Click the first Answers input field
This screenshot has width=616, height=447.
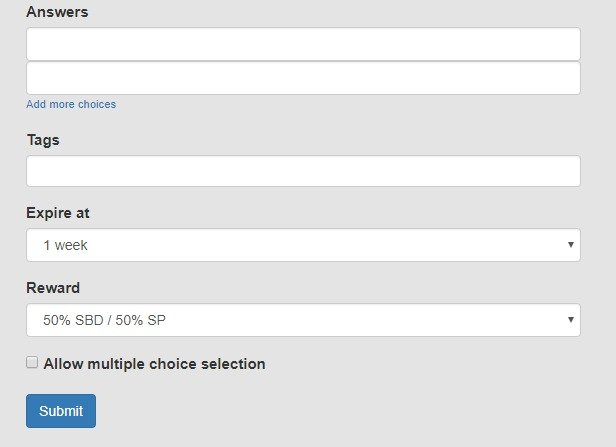point(303,44)
